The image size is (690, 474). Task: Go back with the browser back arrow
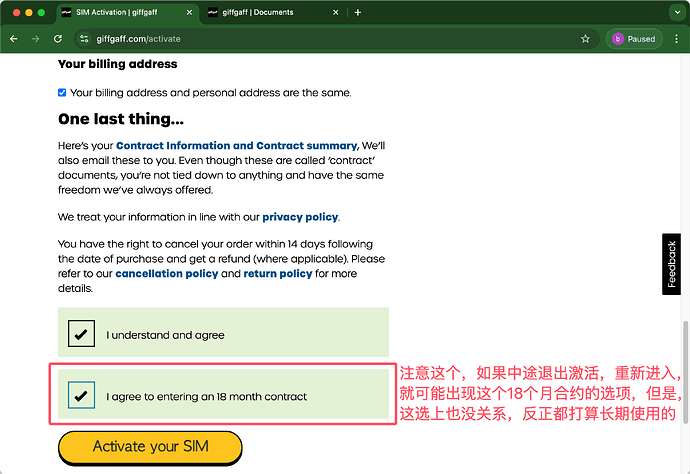point(14,39)
